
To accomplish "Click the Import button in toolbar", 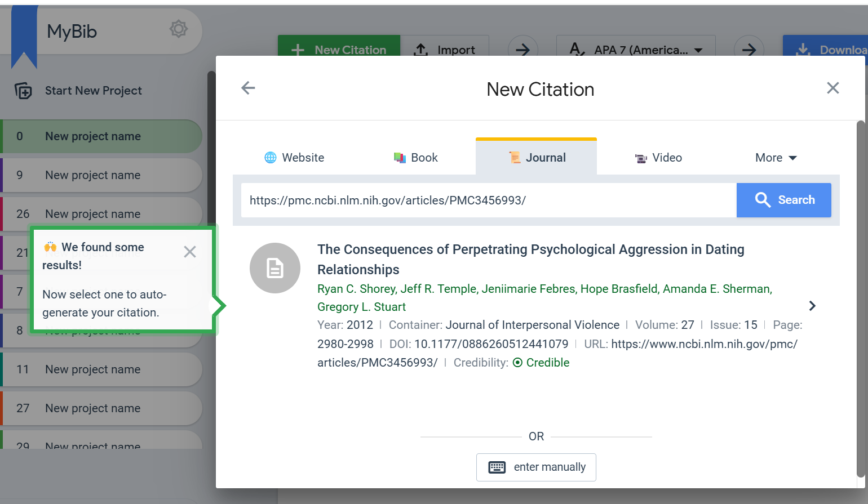I will [x=445, y=50].
